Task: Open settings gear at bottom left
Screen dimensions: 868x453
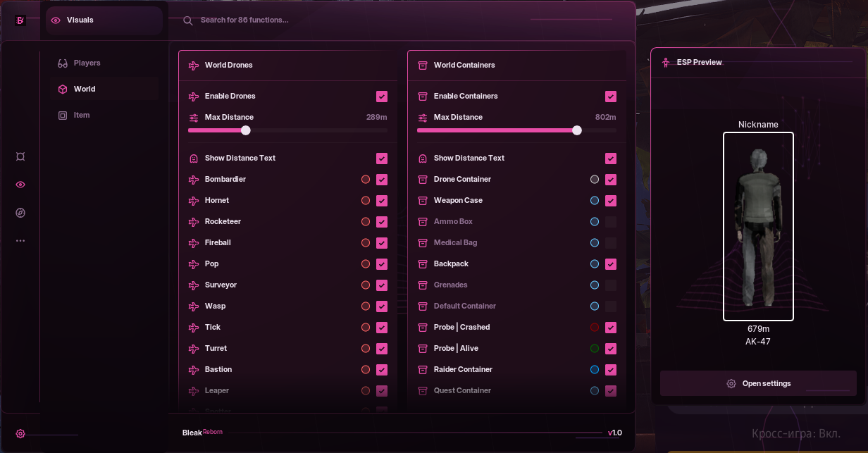Action: click(20, 434)
